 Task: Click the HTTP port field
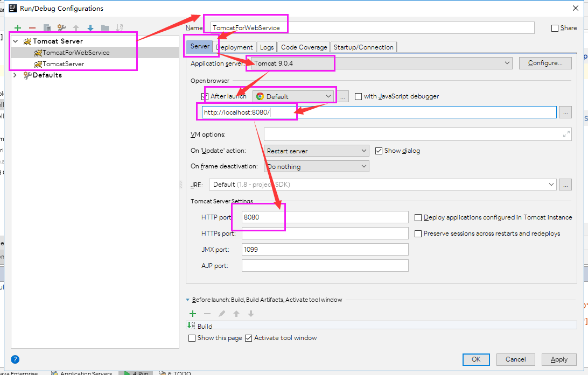(325, 217)
